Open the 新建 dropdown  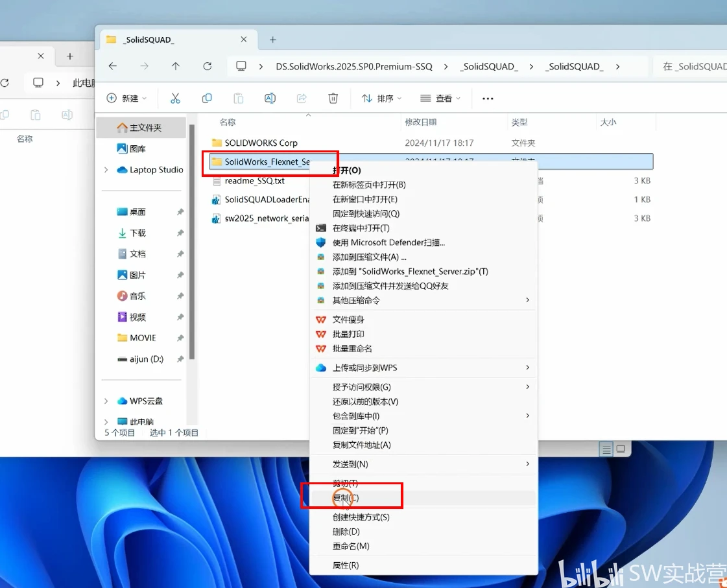click(126, 99)
